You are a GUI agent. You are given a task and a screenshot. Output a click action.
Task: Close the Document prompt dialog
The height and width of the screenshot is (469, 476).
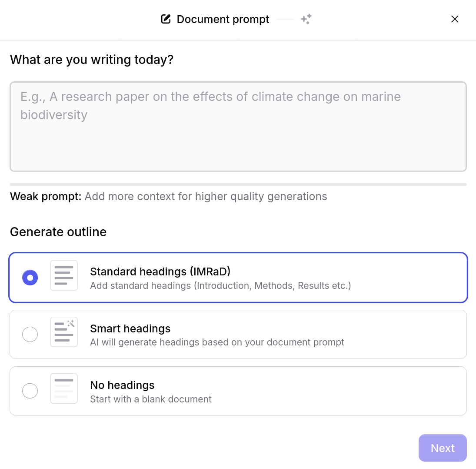pyautogui.click(x=455, y=19)
